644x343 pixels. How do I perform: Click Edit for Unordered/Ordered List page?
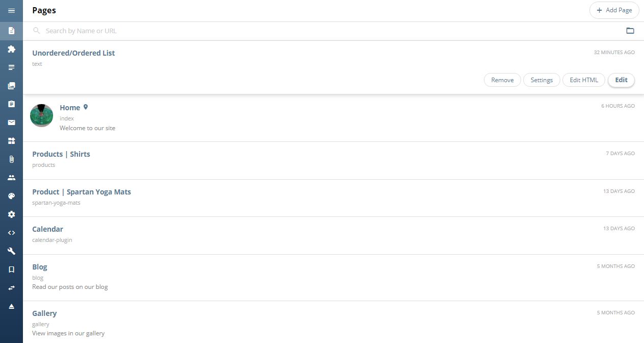coord(621,80)
